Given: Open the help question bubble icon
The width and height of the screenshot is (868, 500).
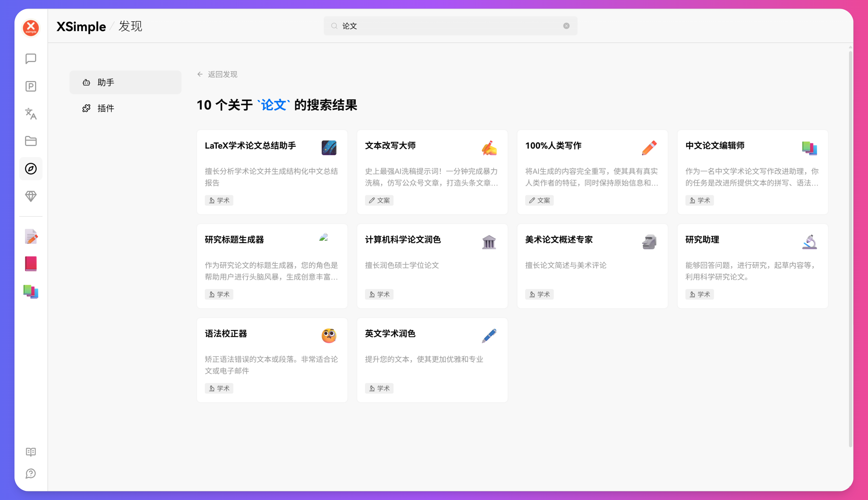Looking at the screenshot, I should click(x=31, y=474).
